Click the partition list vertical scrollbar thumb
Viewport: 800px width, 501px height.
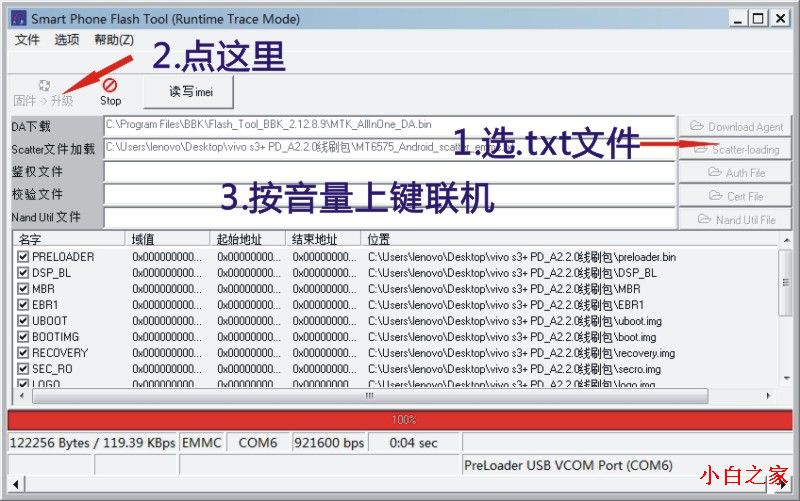(786, 282)
